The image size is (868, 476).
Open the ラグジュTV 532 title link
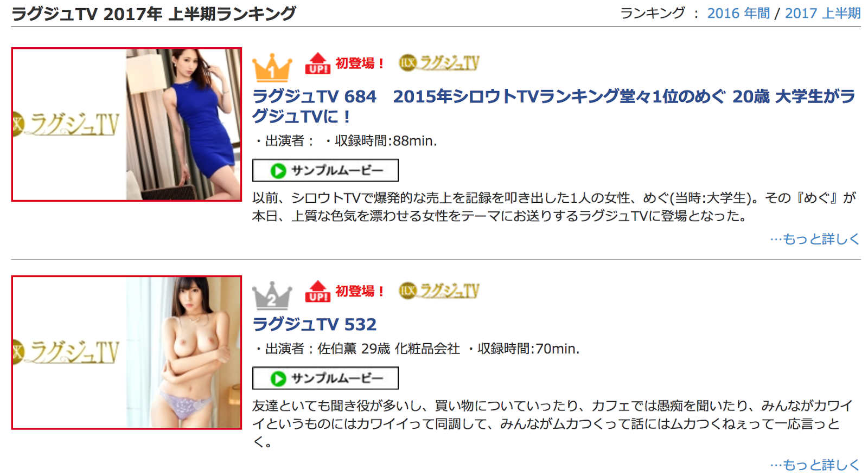314,324
